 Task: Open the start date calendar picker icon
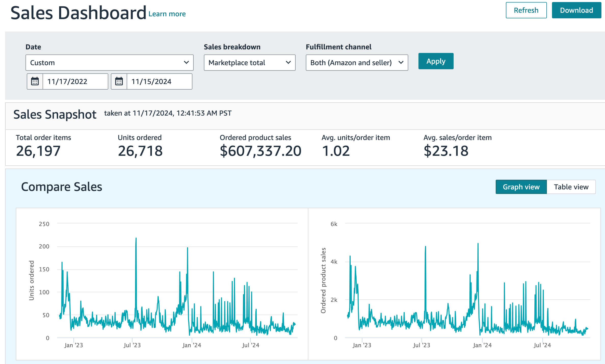[35, 81]
